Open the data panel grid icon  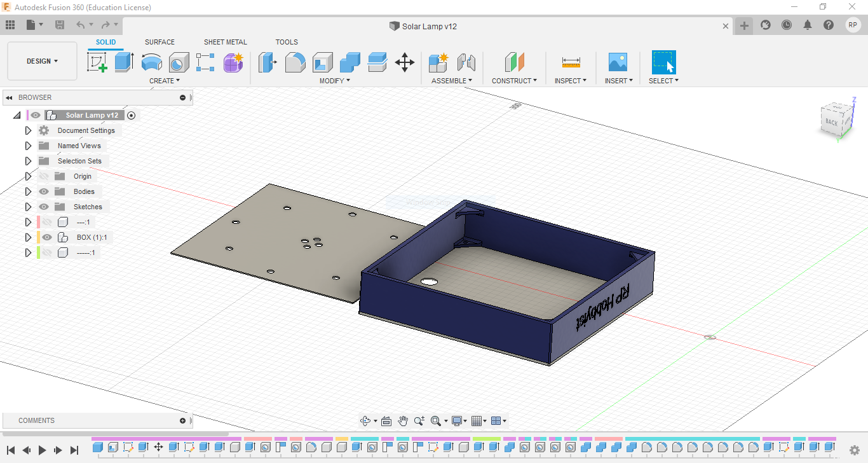(10, 25)
